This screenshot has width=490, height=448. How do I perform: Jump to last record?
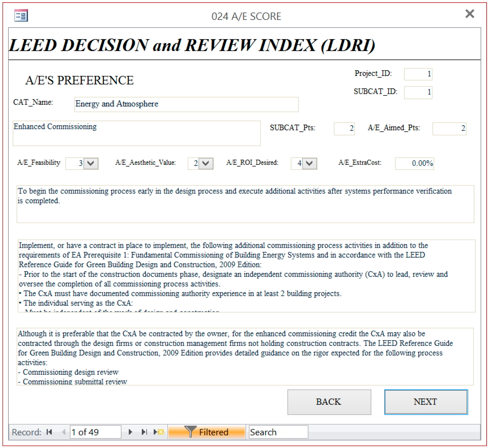point(144,432)
